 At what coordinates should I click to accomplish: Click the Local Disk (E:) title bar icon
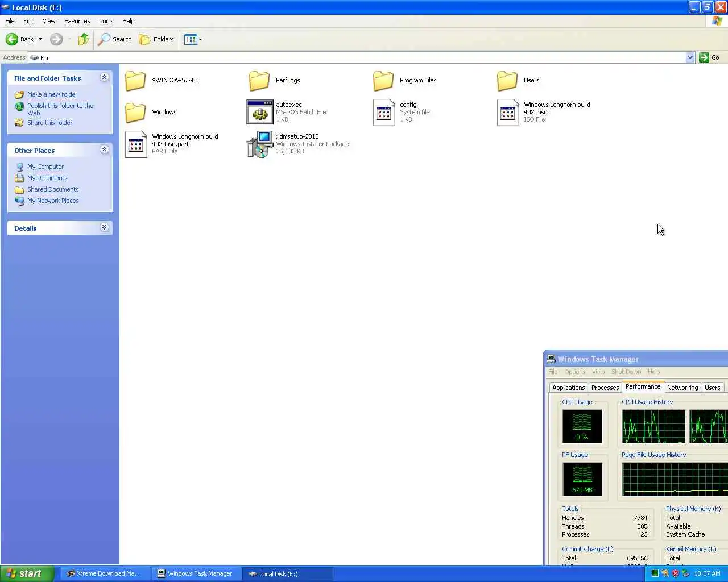point(6,7)
